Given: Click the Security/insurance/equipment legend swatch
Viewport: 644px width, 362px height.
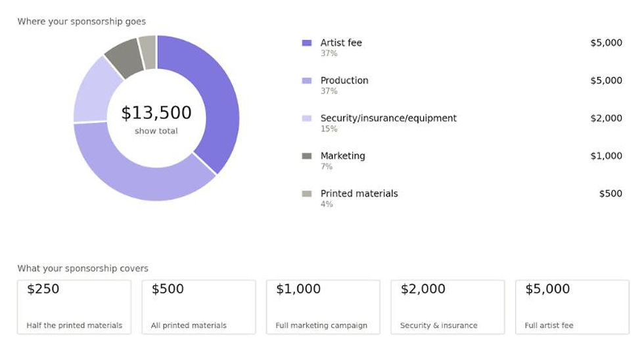Looking at the screenshot, I should [306, 118].
